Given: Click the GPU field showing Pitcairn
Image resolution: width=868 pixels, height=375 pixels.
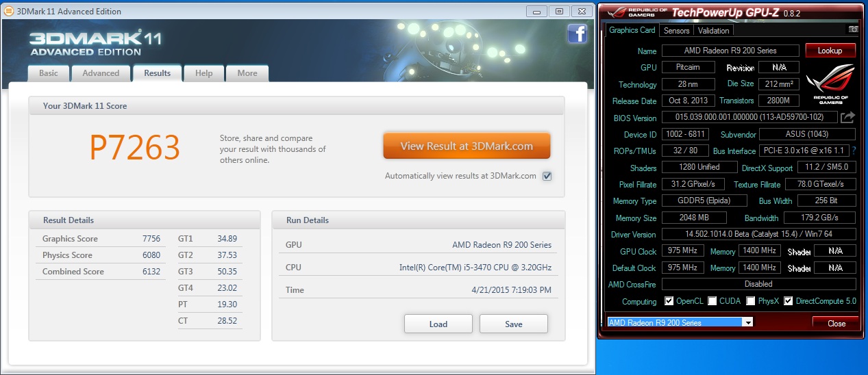Looking at the screenshot, I should tap(689, 67).
